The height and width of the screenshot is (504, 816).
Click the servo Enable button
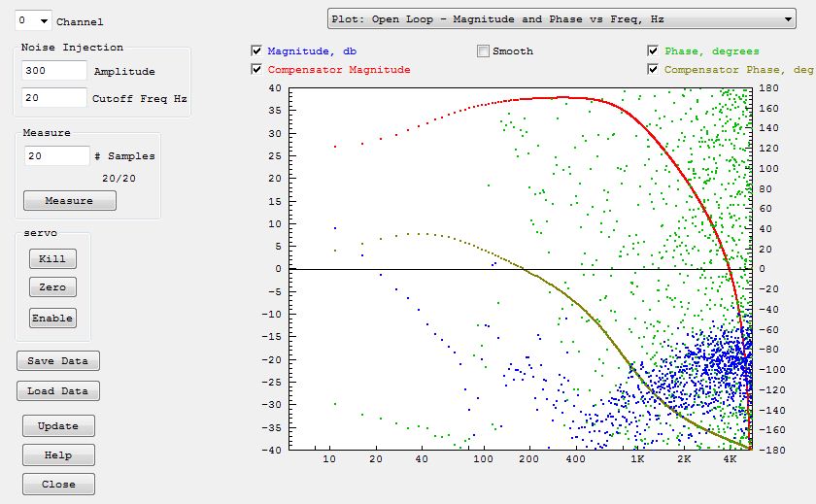(x=52, y=318)
